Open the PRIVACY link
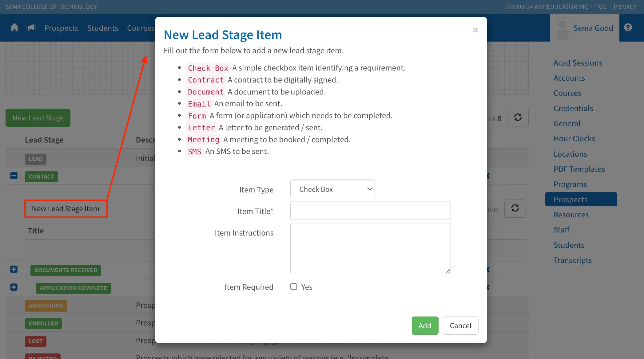Screen dimensions: 644x359 pos(625,7)
